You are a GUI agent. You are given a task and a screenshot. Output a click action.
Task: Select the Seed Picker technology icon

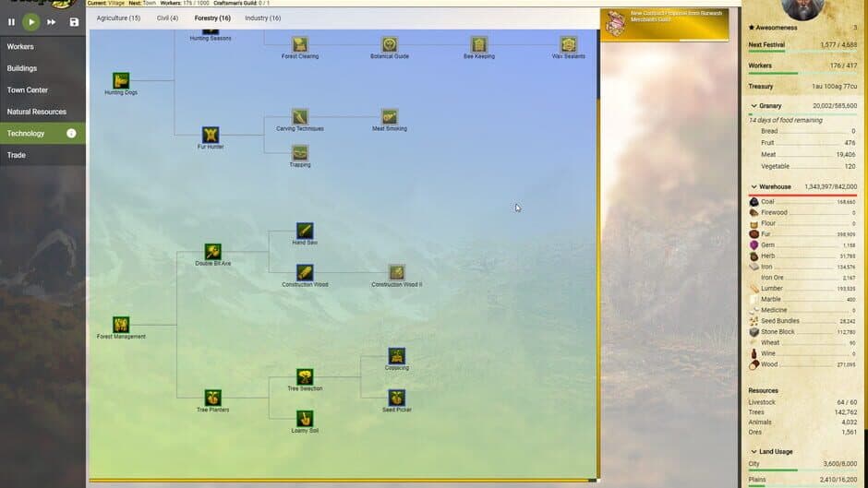[x=396, y=398]
